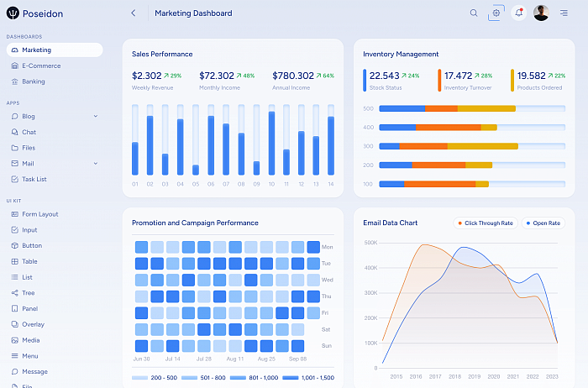Click the Tree icon in the sidebar

point(14,293)
